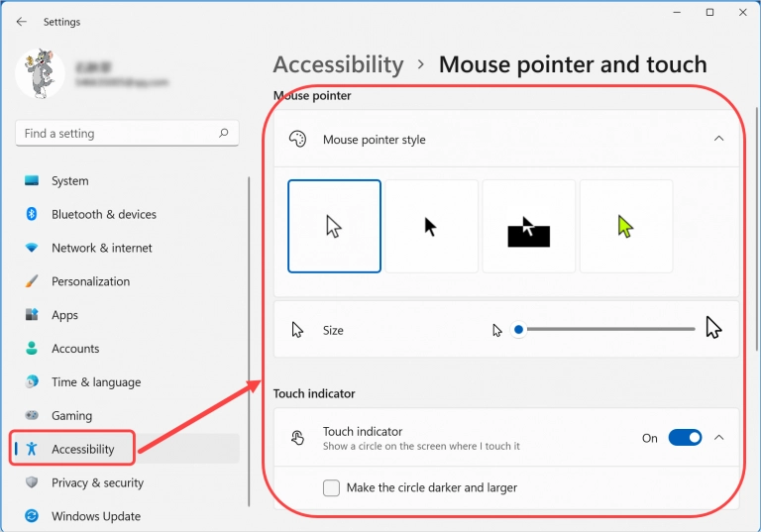The image size is (761, 532).
Task: Go to Time & language settings
Action: click(127, 382)
